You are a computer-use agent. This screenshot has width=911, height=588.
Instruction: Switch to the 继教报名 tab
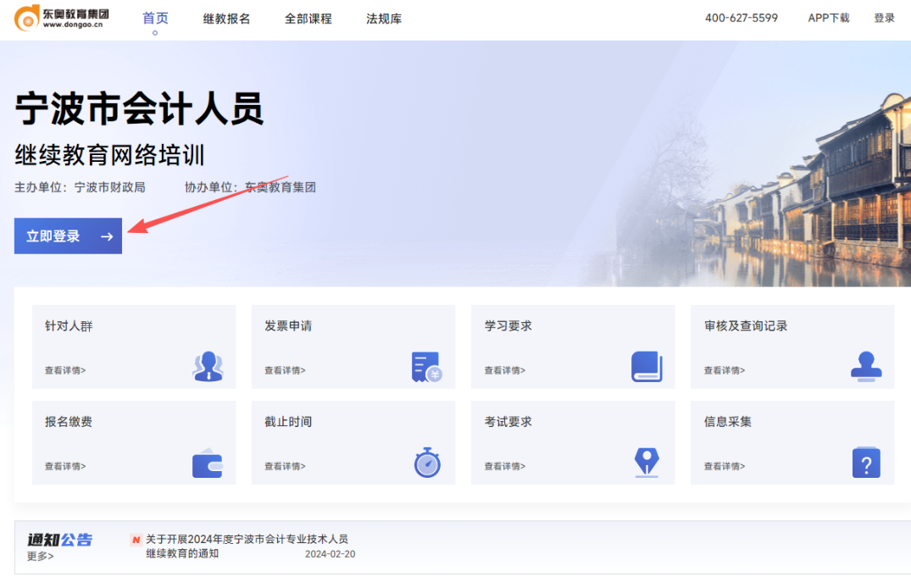[225, 18]
